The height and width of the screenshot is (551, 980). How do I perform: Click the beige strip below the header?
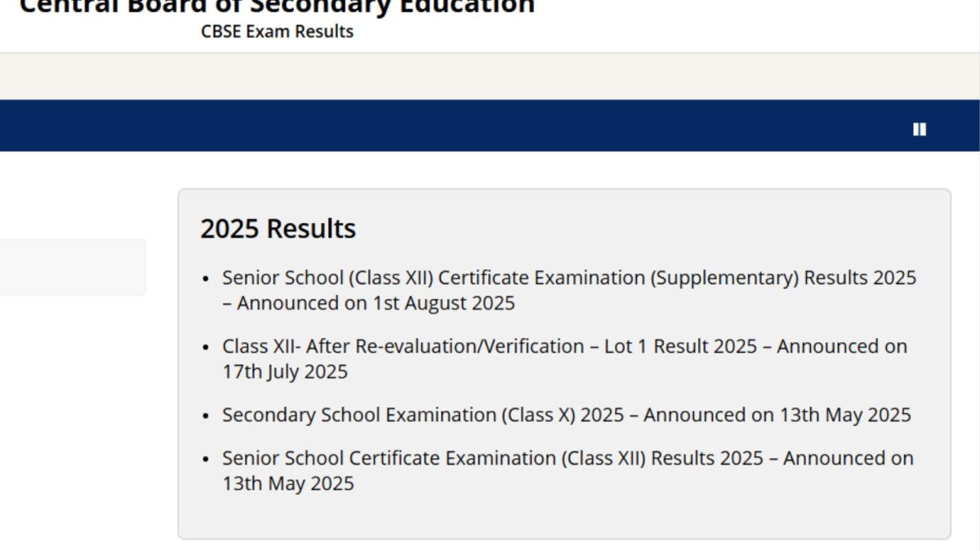point(490,76)
